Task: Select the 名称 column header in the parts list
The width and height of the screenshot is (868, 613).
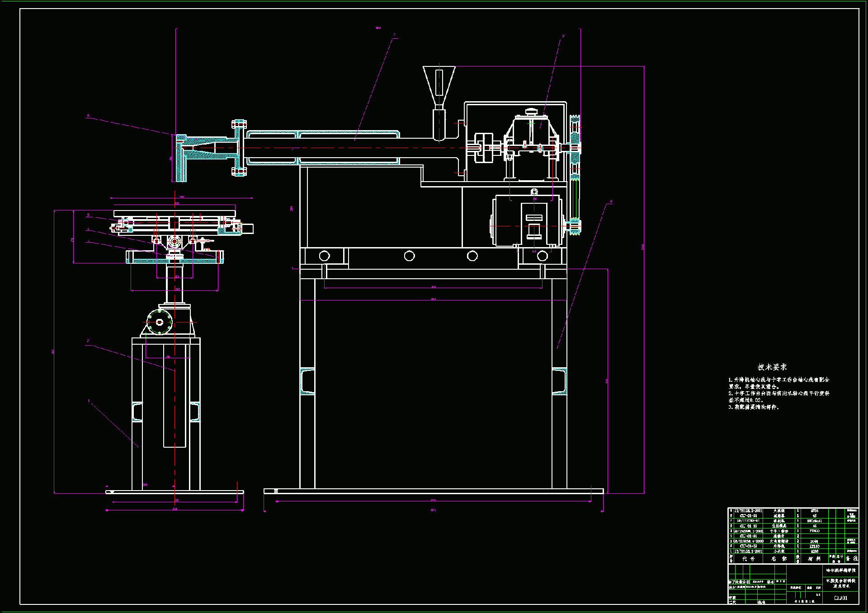Action: click(779, 559)
